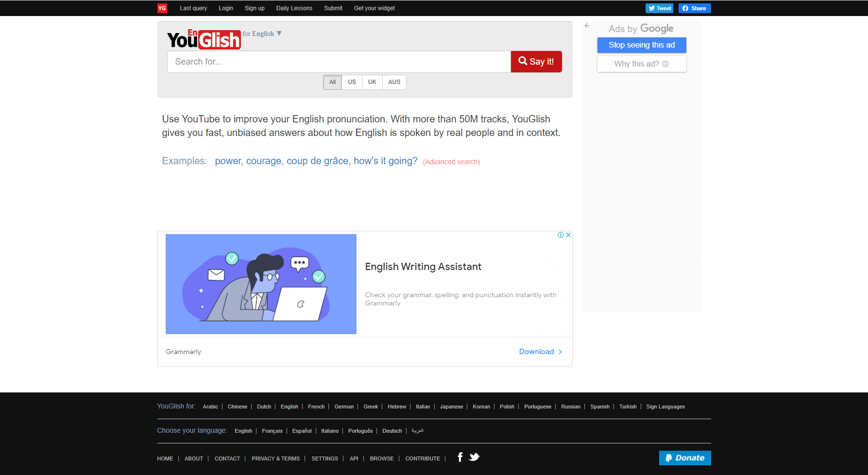Image resolution: width=868 pixels, height=475 pixels.
Task: Click the 'courage' example link
Action: point(264,161)
